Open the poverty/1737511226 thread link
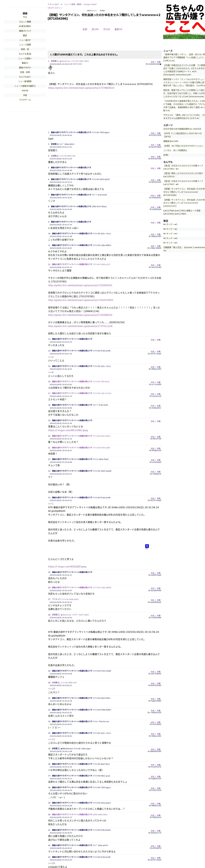 80,326
